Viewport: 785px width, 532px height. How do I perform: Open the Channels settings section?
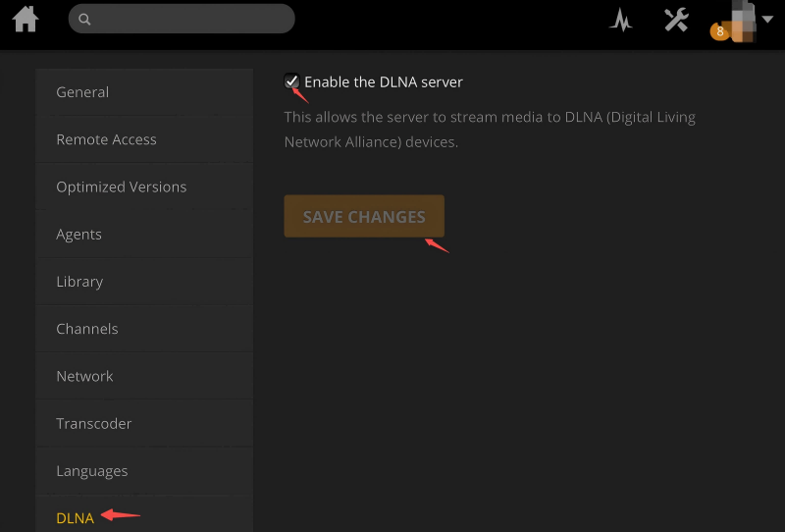(86, 329)
